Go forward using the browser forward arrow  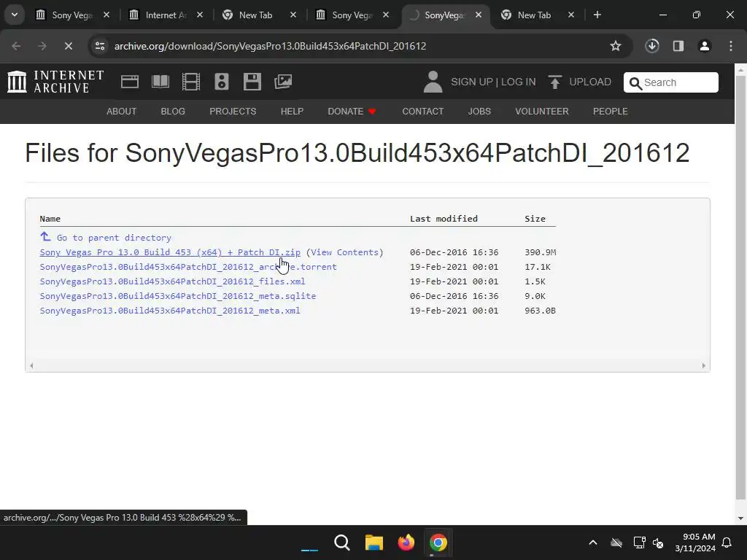click(42, 46)
